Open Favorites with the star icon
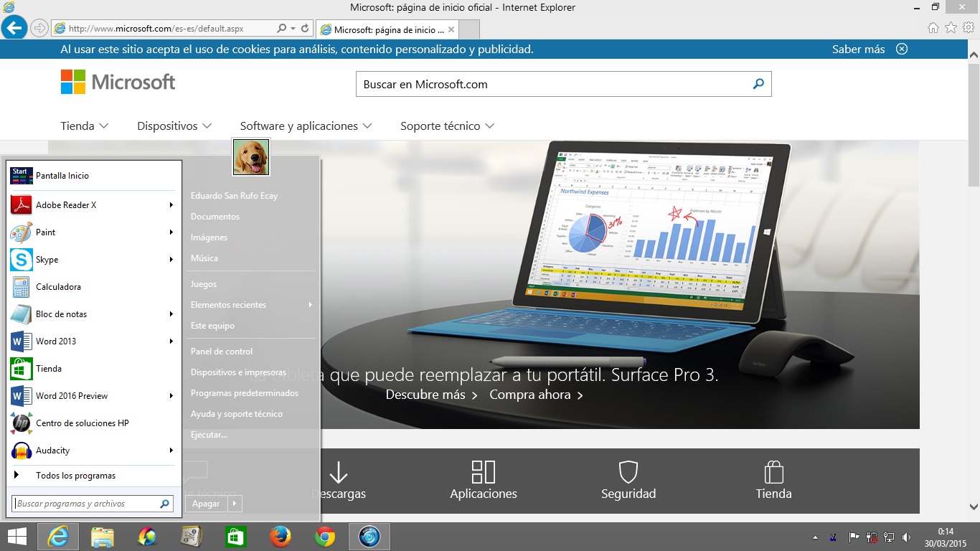This screenshot has height=551, width=980. point(951,28)
